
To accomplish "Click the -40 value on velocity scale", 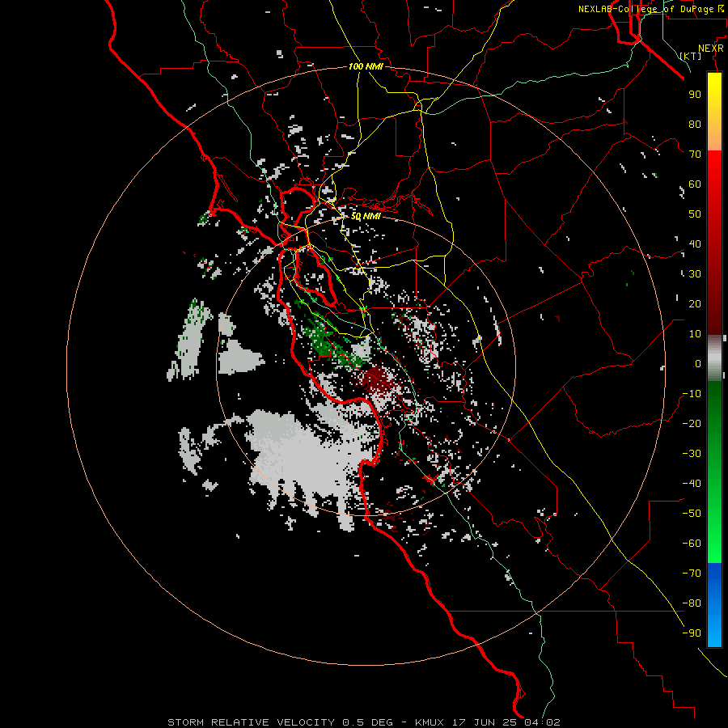I will coord(692,484).
